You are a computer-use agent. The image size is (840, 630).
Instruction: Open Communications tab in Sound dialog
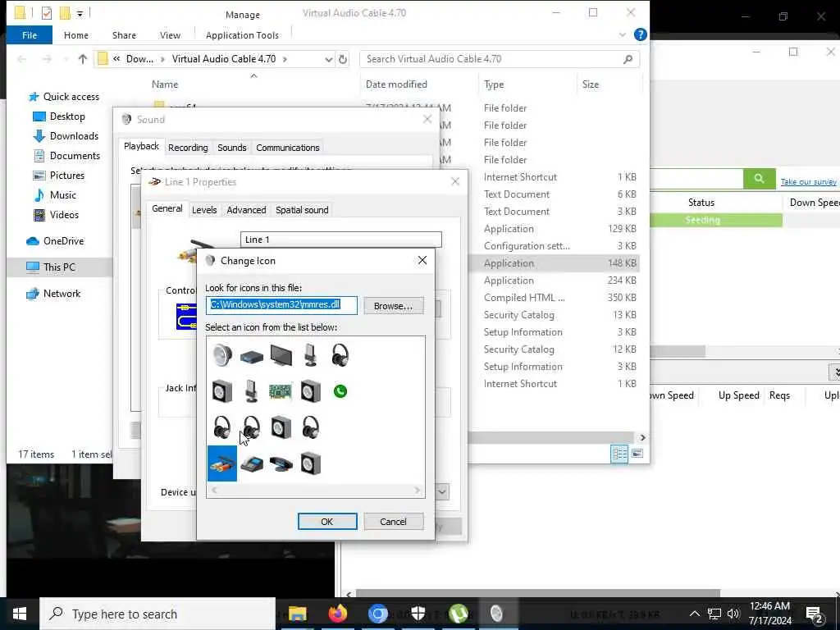pos(288,148)
